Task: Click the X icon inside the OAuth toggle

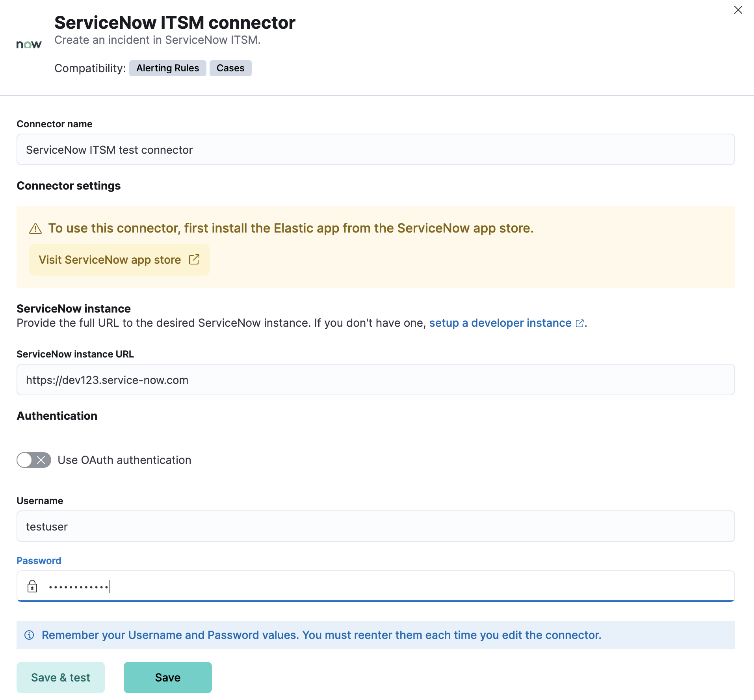Action: (x=41, y=460)
